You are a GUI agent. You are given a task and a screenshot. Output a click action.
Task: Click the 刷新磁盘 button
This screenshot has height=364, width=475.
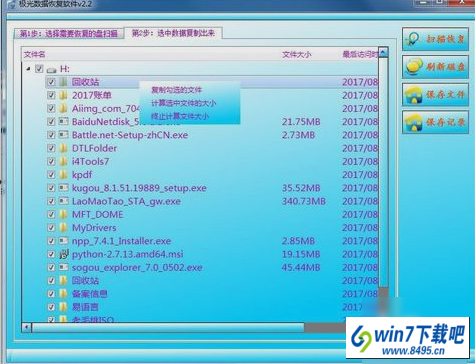(x=435, y=67)
